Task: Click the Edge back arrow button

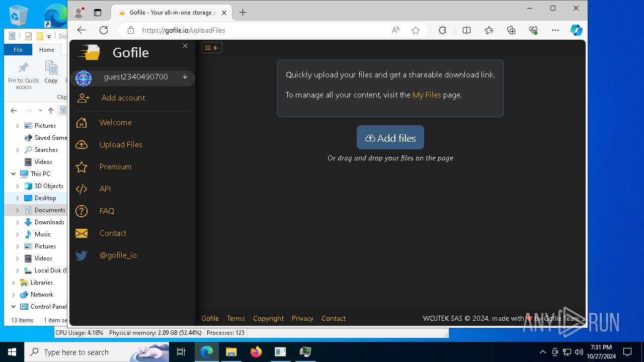Action: tap(82, 30)
